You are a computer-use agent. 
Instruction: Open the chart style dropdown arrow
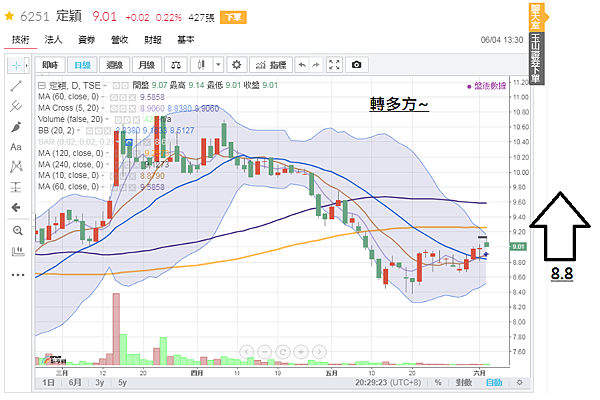click(x=218, y=65)
